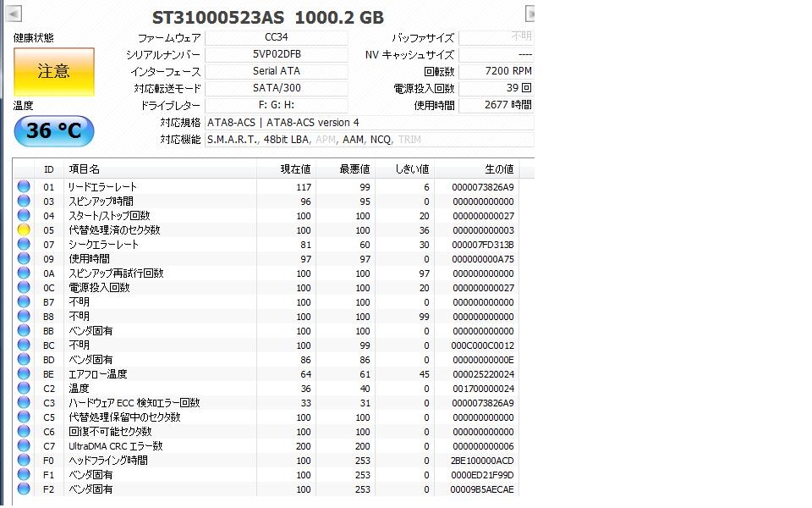Click the blue status icon for ID C6
The width and height of the screenshot is (812, 508).
(24, 431)
